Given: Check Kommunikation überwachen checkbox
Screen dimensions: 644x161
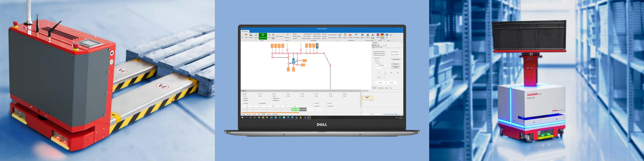Looking at the screenshot, I should click(373, 52).
